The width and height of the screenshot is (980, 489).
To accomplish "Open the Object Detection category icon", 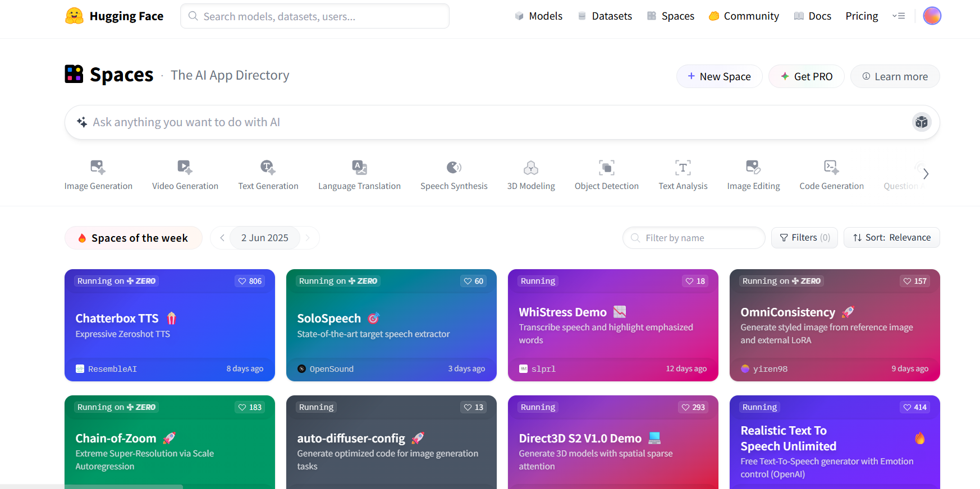I will tap(607, 167).
